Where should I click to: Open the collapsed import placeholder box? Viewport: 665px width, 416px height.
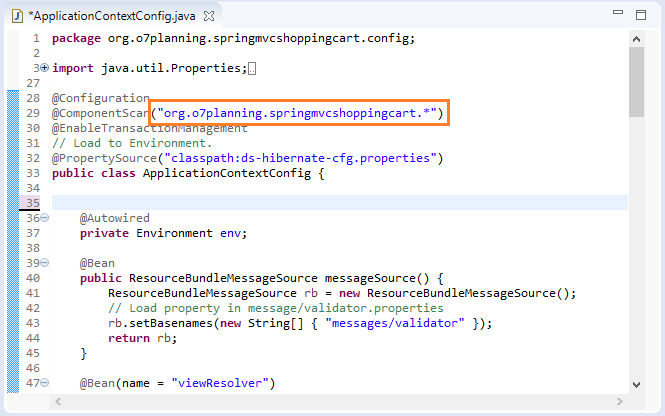click(x=252, y=68)
